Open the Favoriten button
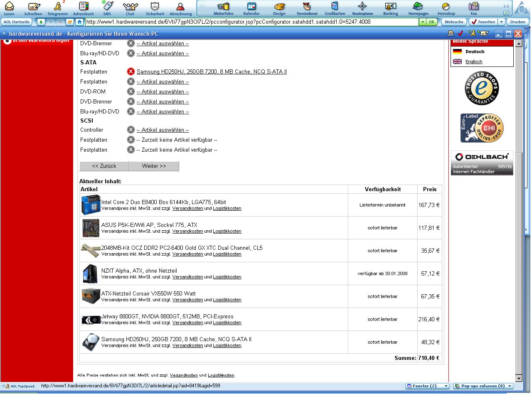 click(483, 22)
